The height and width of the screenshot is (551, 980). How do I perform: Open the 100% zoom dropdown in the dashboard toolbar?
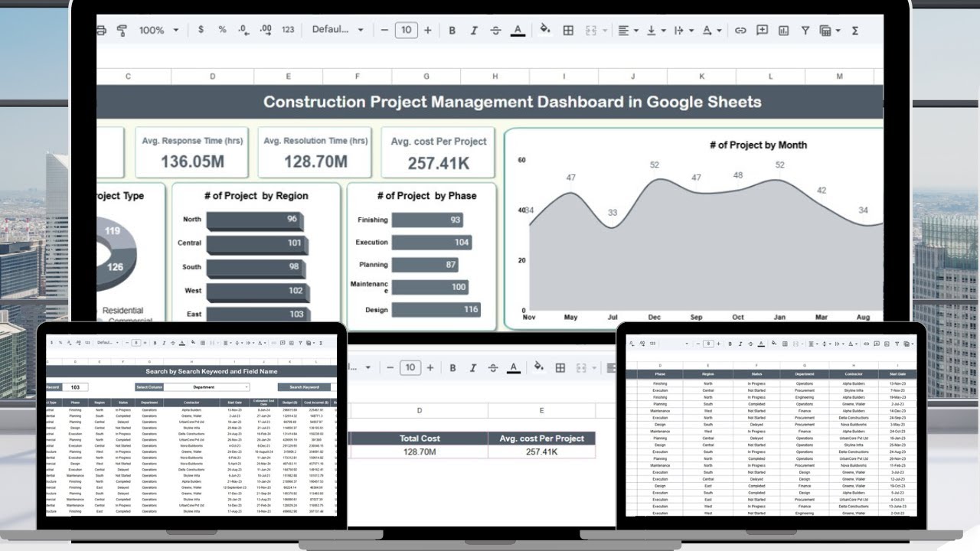[158, 30]
